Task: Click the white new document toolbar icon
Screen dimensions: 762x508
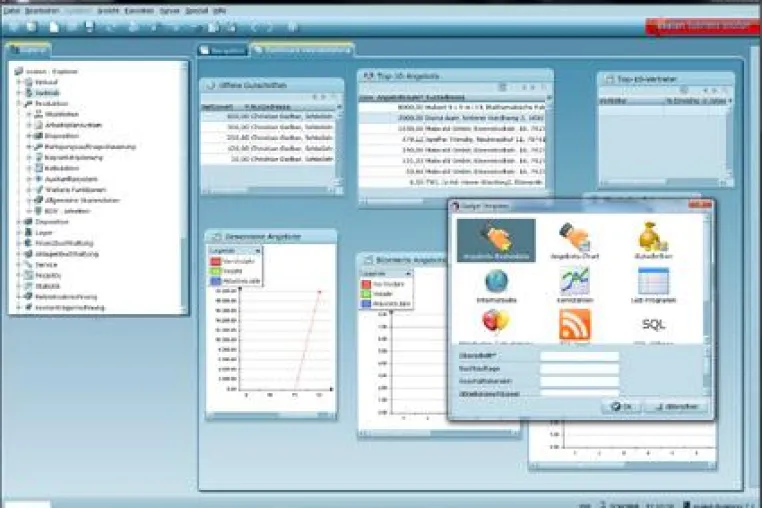Action: tap(54, 27)
